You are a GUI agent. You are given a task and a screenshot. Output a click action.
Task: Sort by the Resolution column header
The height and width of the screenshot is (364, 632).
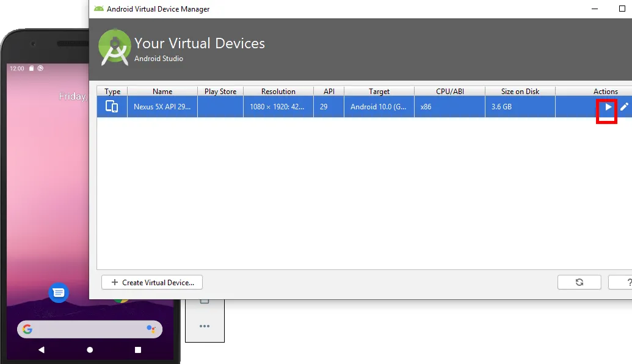coord(278,91)
